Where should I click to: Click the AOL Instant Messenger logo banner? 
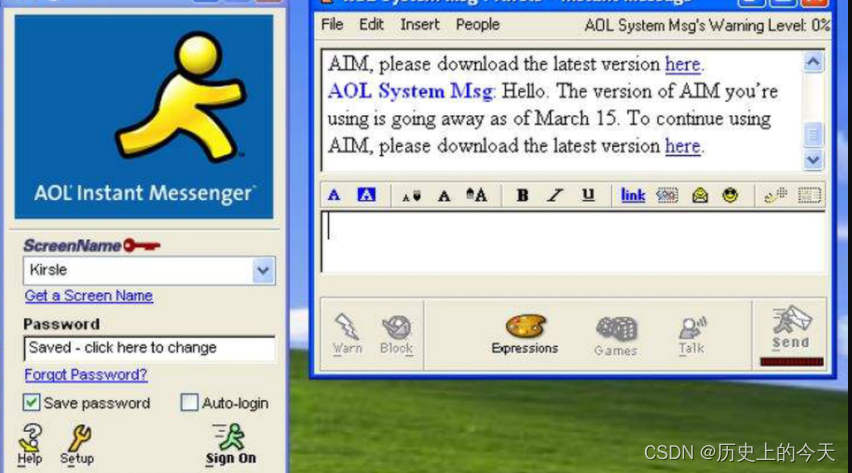[x=144, y=117]
